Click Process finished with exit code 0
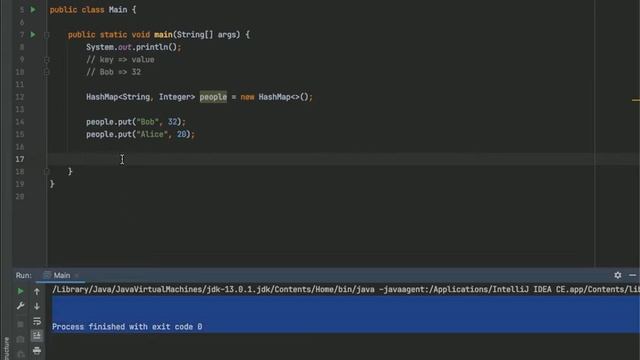The height and width of the screenshot is (360, 640). point(127,327)
